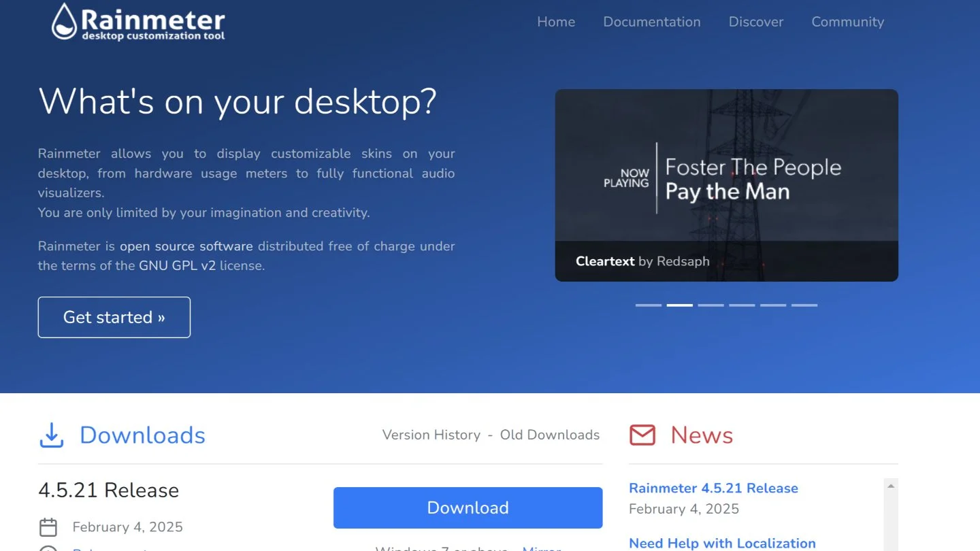Image resolution: width=980 pixels, height=551 pixels.
Task: Click the News list scrollbar up arrow
Action: point(891,486)
